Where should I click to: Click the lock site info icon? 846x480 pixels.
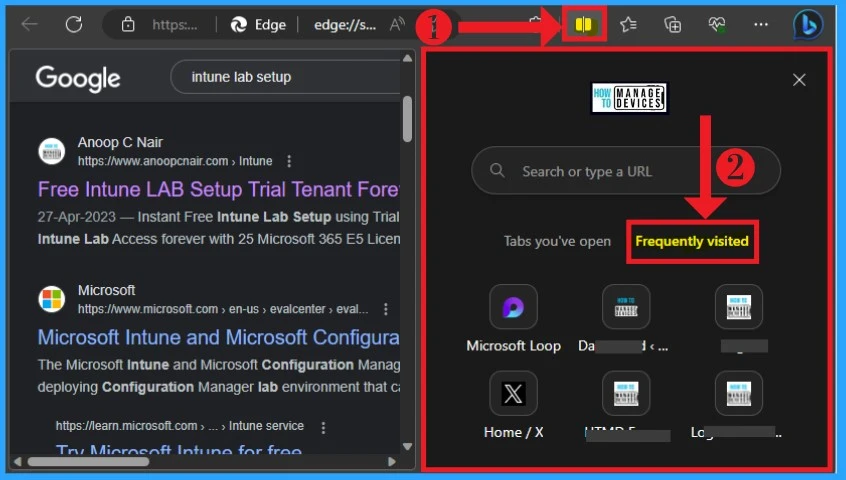pos(128,24)
